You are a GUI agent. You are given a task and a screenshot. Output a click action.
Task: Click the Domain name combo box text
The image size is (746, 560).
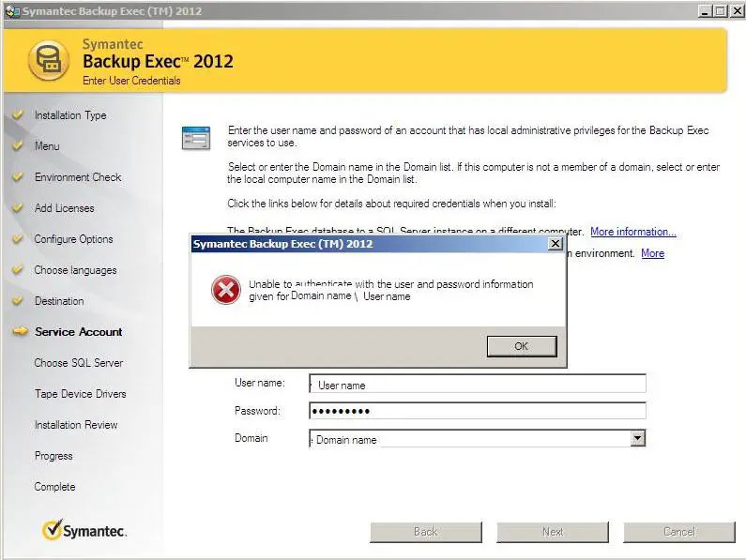pos(346,440)
